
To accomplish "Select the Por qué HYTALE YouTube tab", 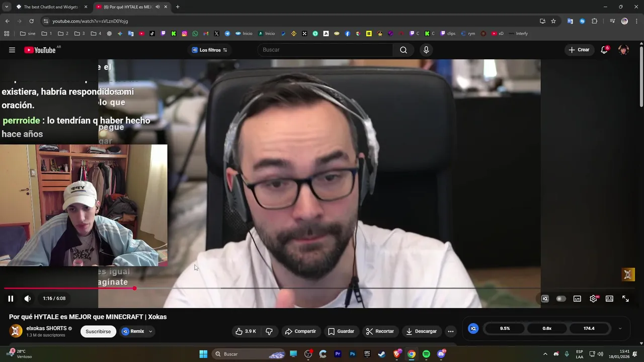I will [127, 7].
